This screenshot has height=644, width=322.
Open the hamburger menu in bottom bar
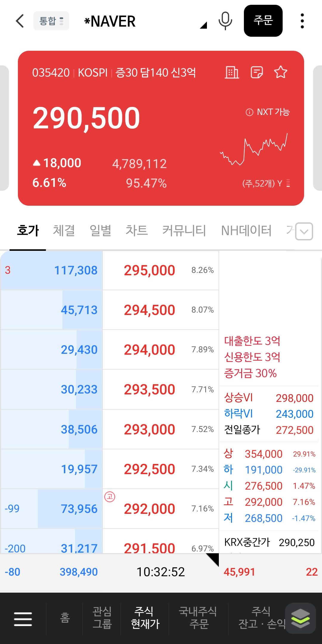[23, 619]
